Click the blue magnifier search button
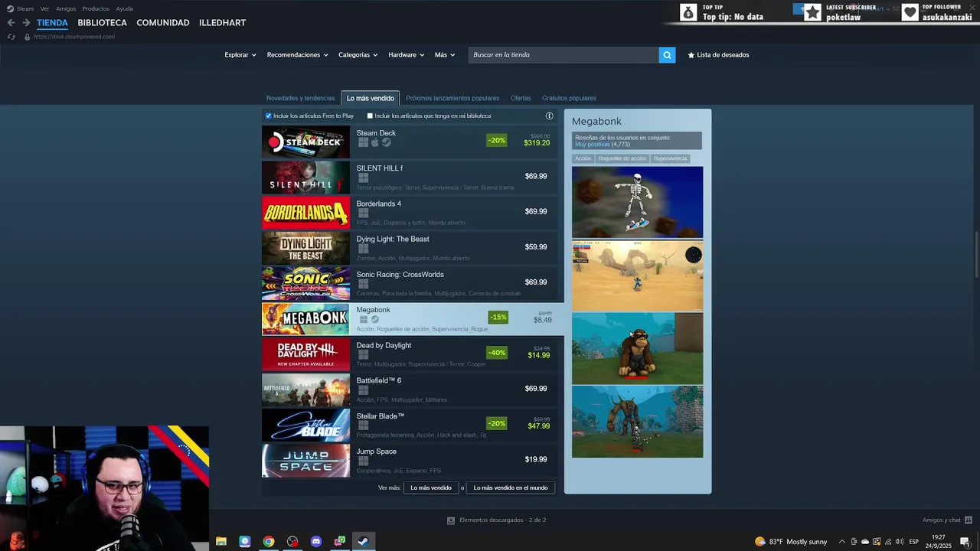Viewport: 980px width, 551px height. (667, 55)
